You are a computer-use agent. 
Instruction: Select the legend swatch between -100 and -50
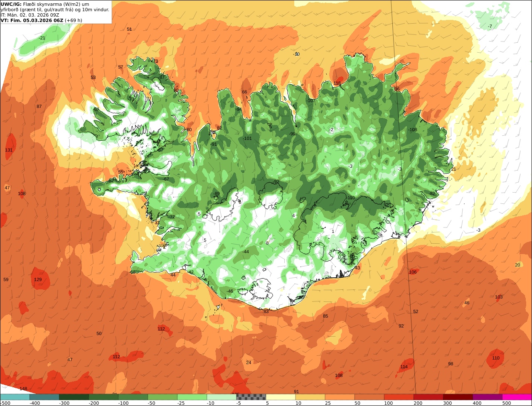coord(133,397)
